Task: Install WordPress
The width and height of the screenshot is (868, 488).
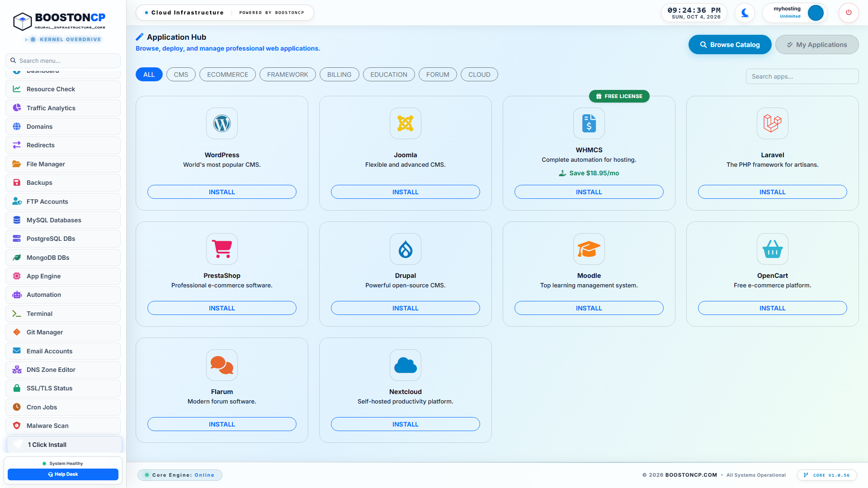Action: [222, 192]
